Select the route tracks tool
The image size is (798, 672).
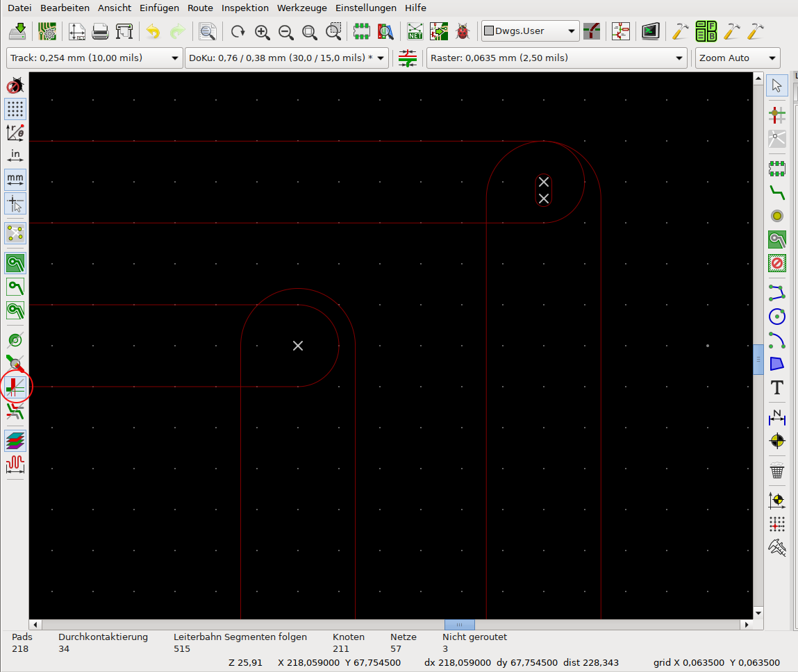click(777, 192)
